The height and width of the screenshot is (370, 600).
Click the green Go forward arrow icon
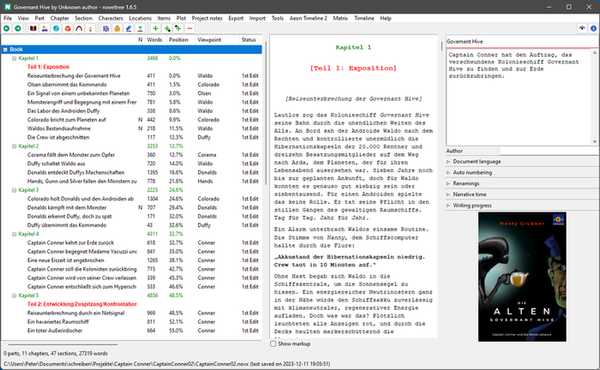pos(18,28)
